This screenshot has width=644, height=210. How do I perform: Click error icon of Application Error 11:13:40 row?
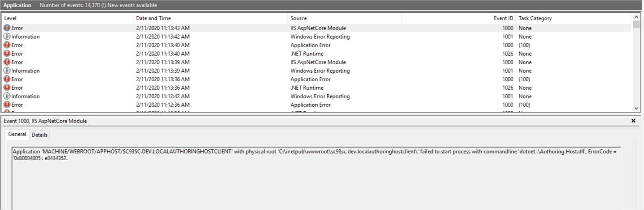pyautogui.click(x=7, y=45)
